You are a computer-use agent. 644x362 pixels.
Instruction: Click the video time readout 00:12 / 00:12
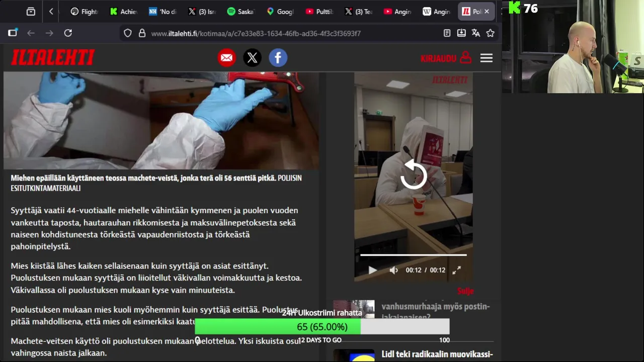425,270
